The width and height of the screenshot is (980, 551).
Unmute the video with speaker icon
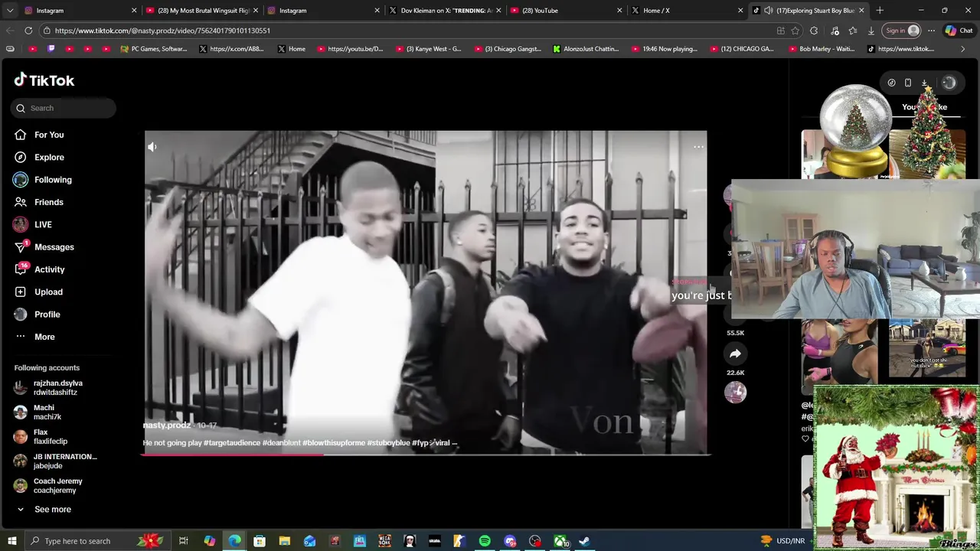(152, 147)
